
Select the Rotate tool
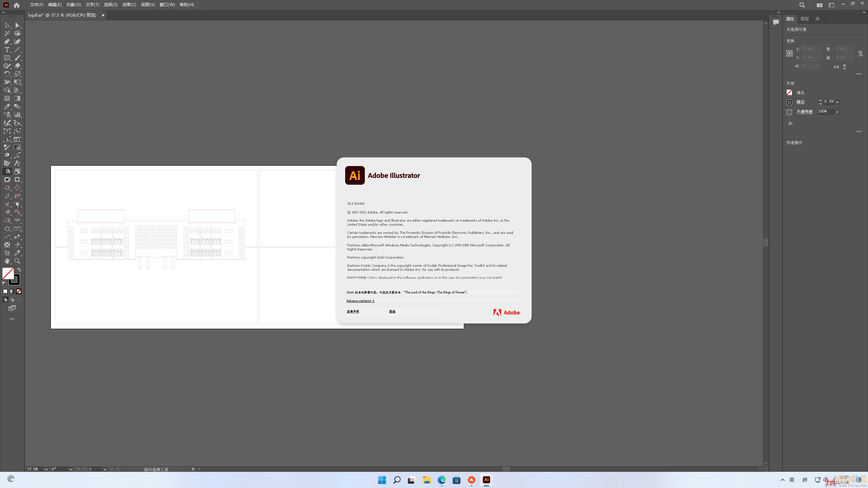pyautogui.click(x=7, y=74)
